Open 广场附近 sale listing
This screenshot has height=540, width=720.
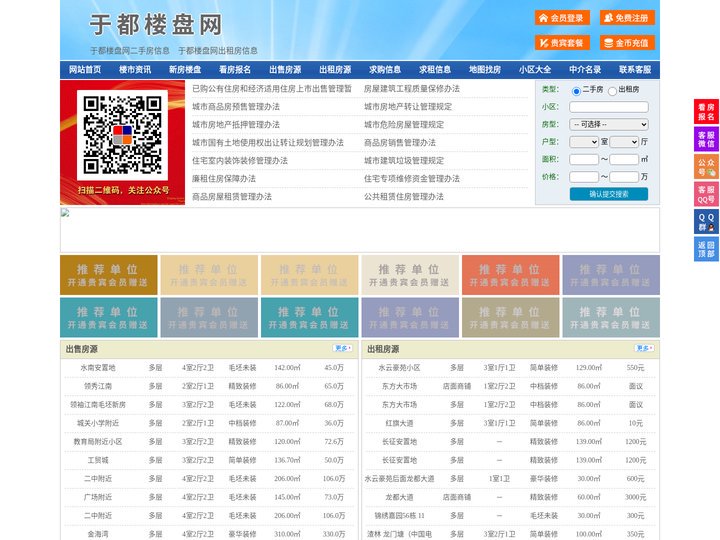coord(98,497)
